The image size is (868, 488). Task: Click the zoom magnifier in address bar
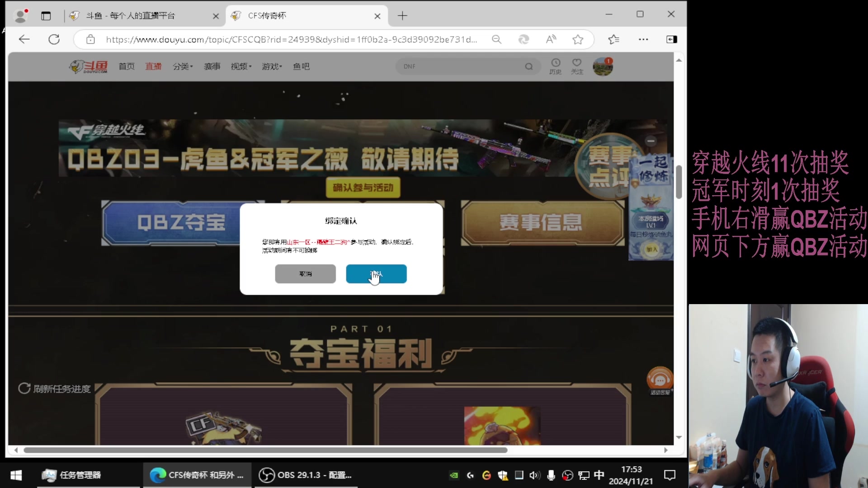click(496, 39)
